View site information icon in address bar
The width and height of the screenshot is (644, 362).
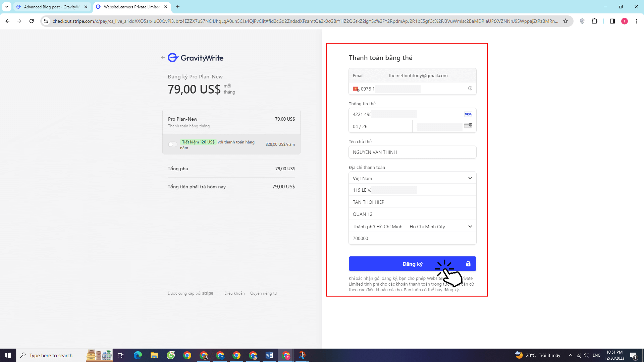[46, 21]
